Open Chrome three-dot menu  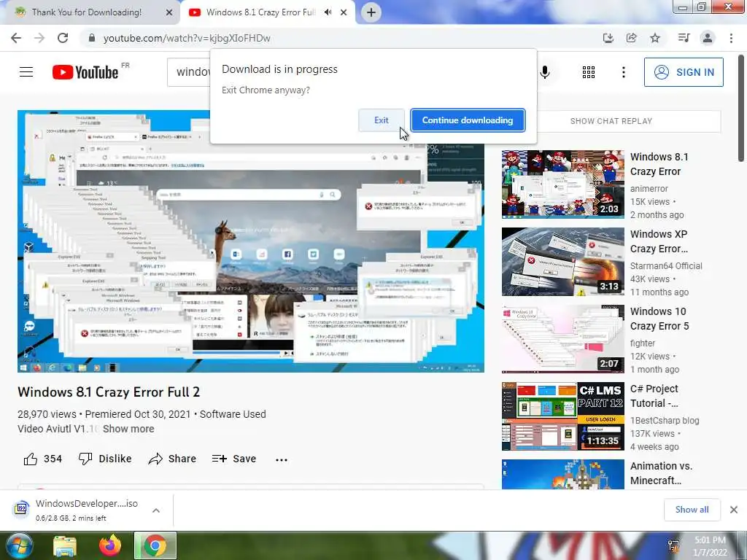point(731,38)
